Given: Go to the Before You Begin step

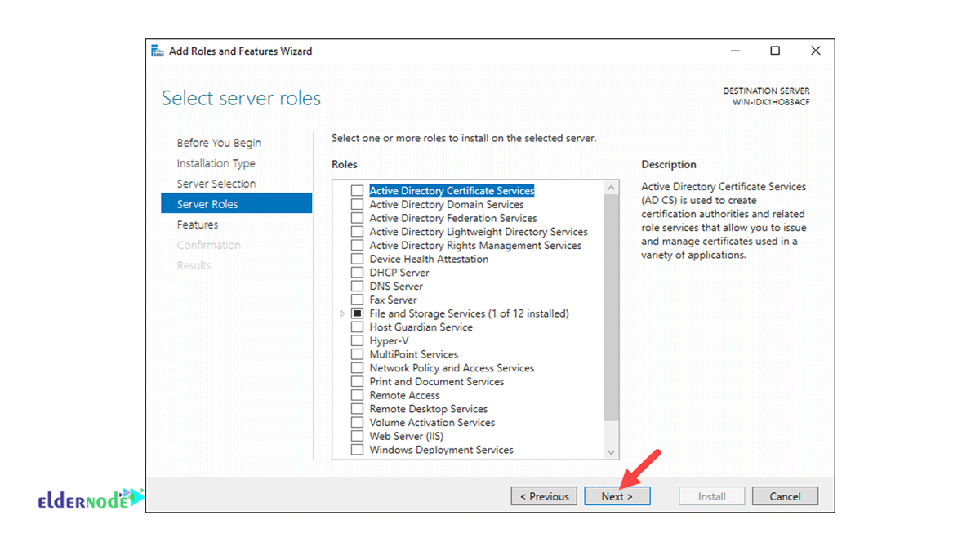Looking at the screenshot, I should pyautogui.click(x=219, y=142).
